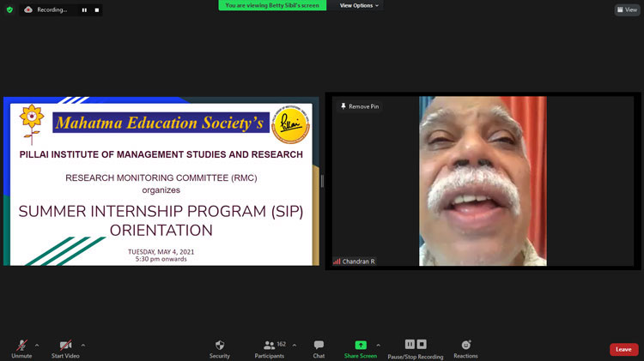Screen dimensions: 644x361
Task: Open the View layout menu
Action: coord(627,9)
